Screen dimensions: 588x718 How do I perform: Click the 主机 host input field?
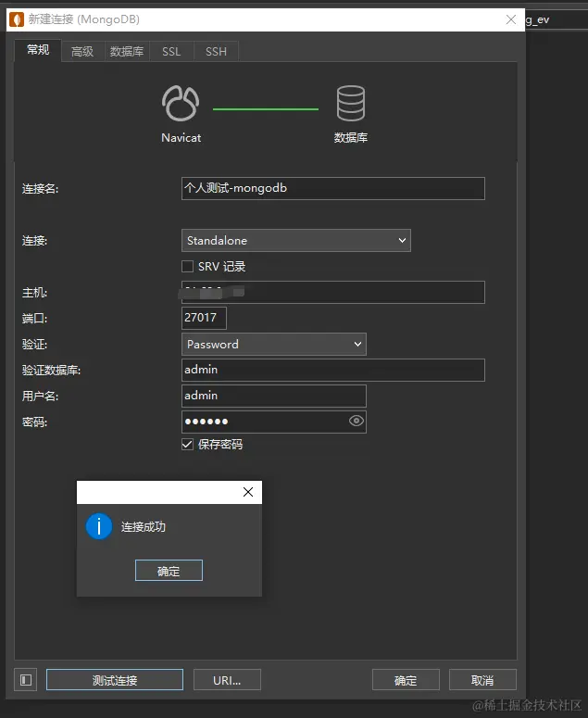[x=333, y=292]
